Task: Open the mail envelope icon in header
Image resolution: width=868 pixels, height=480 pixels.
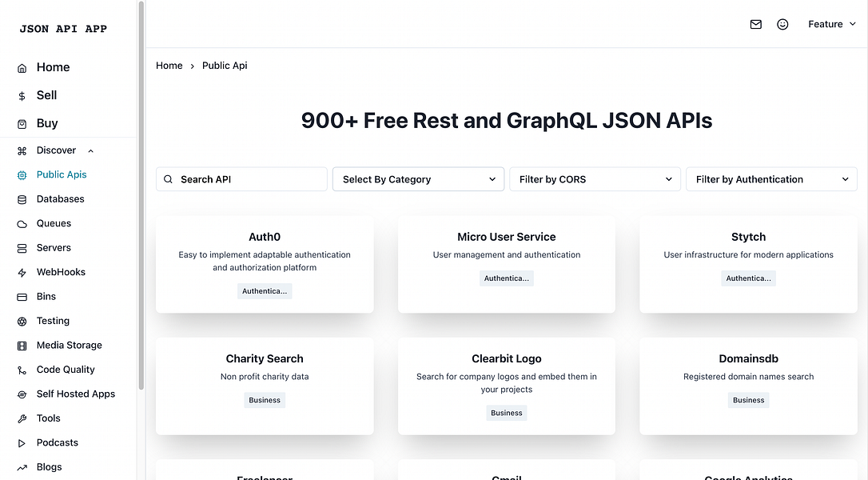Action: click(755, 24)
